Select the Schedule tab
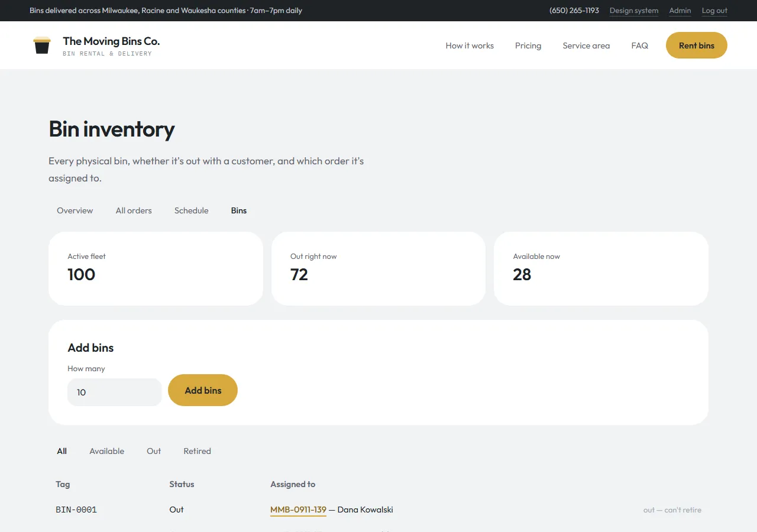This screenshot has width=757, height=532. pos(192,210)
